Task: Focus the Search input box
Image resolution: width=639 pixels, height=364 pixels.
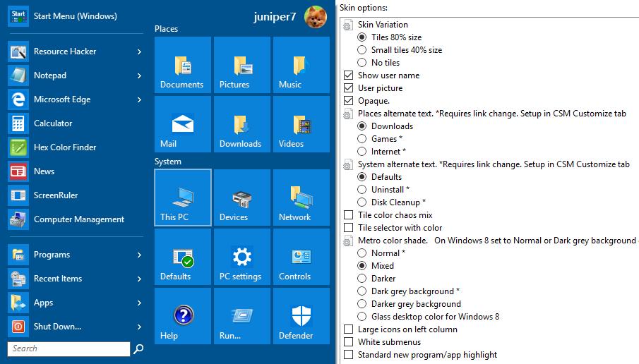Action: (x=69, y=349)
